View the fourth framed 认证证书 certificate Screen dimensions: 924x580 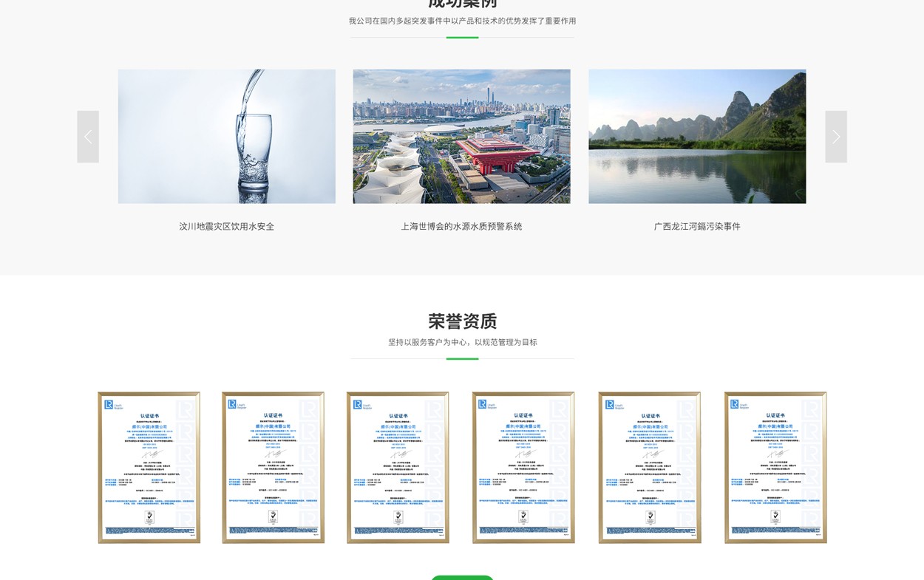[523, 467]
